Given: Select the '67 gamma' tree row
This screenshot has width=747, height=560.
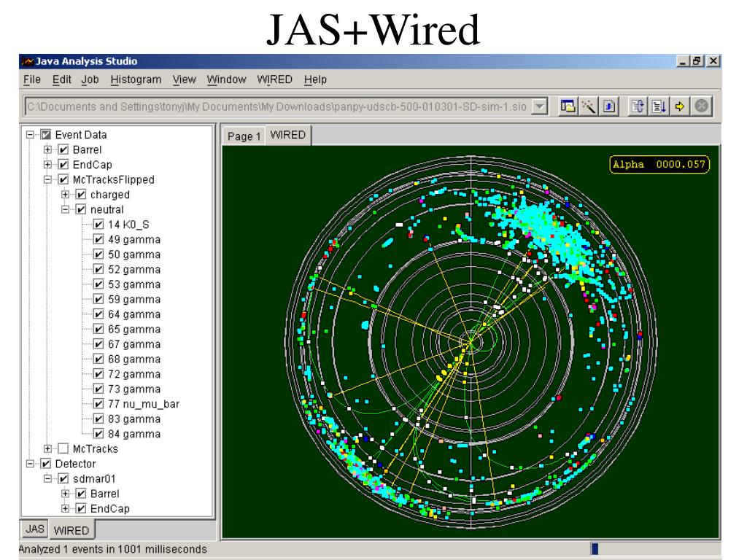Looking at the screenshot, I should pyautogui.click(x=134, y=344).
